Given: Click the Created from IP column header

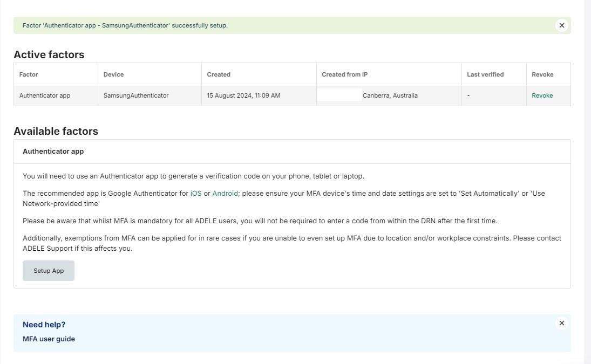Looking at the screenshot, I should coord(344,74).
